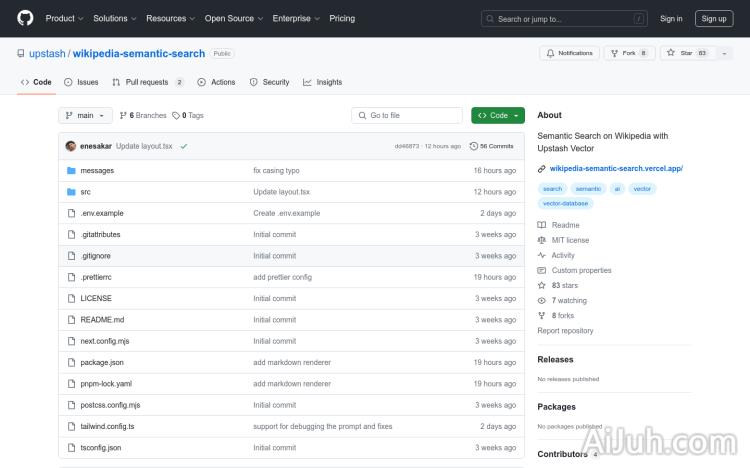Click the messages folder icon

click(x=71, y=170)
